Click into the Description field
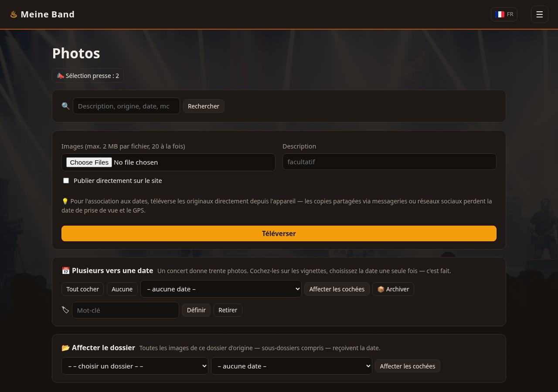Viewport: 558px width, 392px height. [389, 162]
